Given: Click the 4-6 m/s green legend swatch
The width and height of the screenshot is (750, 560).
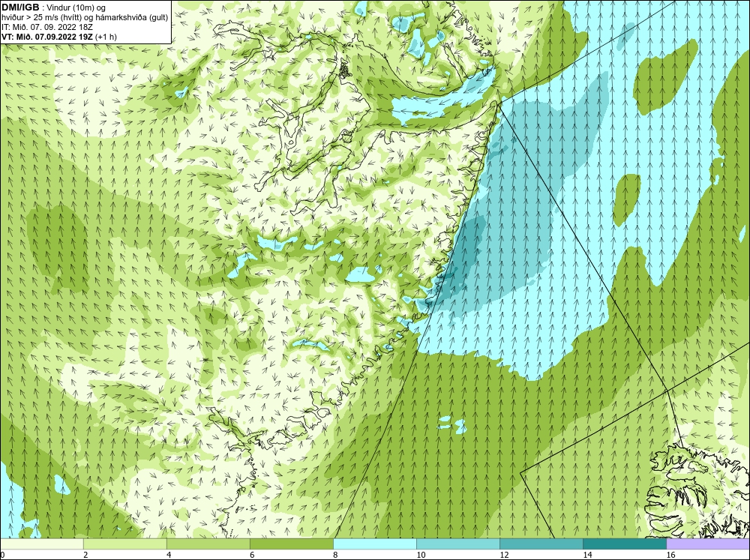Looking at the screenshot, I should click(208, 544).
